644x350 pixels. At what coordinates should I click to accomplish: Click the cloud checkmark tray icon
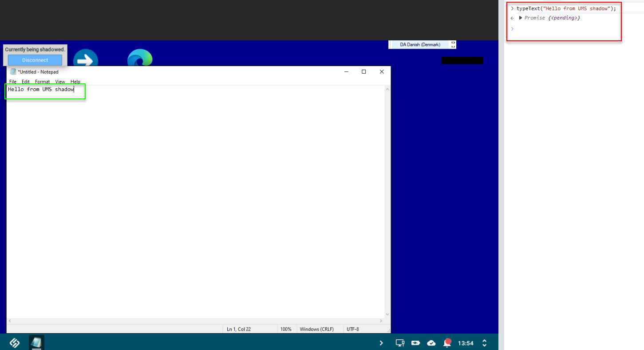point(431,343)
